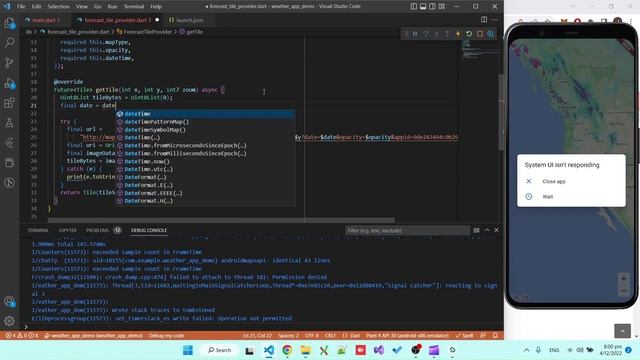Stop debugging with the red square
This screenshot has height=360, width=640.
(480, 34)
